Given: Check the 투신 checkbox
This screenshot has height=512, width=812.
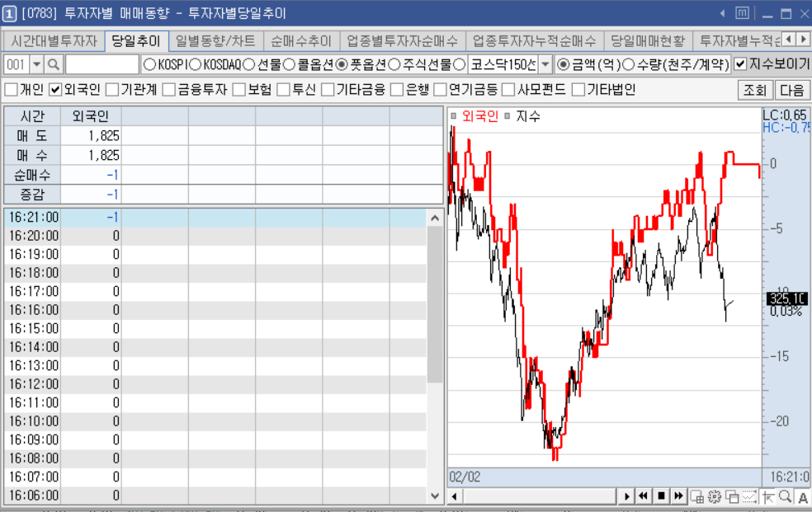Looking at the screenshot, I should pos(283,90).
